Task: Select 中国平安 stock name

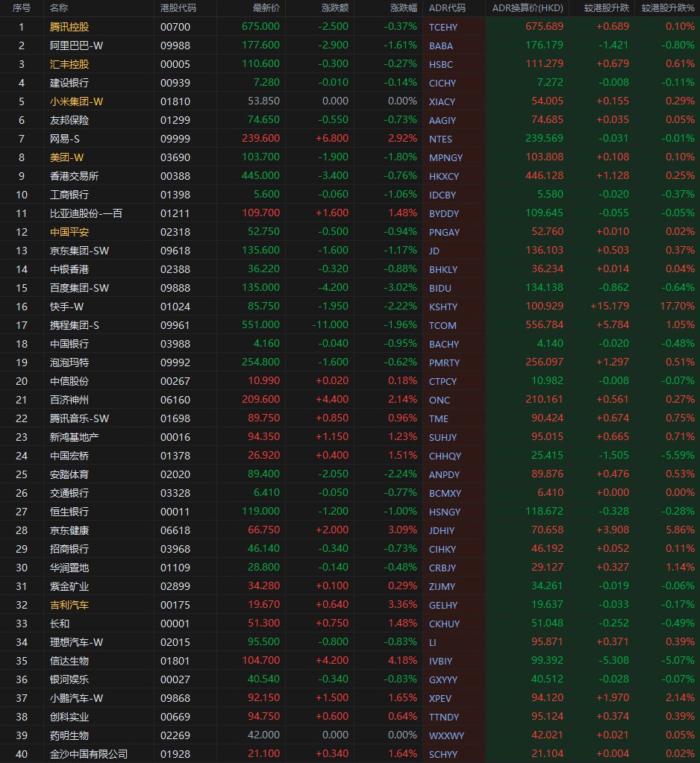Action: tap(69, 232)
